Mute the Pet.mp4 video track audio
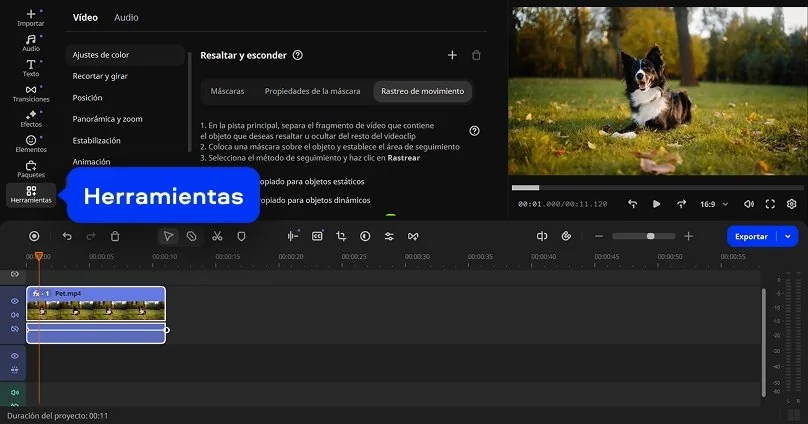The width and height of the screenshot is (808, 424). pos(15,315)
